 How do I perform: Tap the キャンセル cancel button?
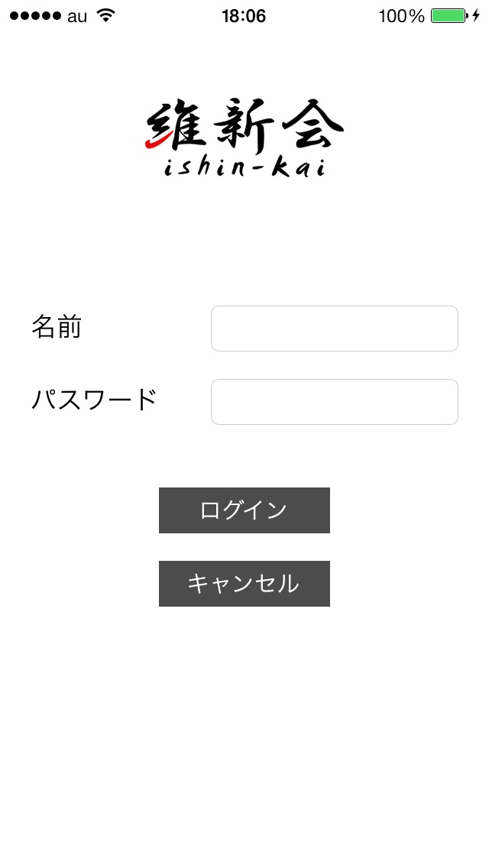tap(244, 584)
